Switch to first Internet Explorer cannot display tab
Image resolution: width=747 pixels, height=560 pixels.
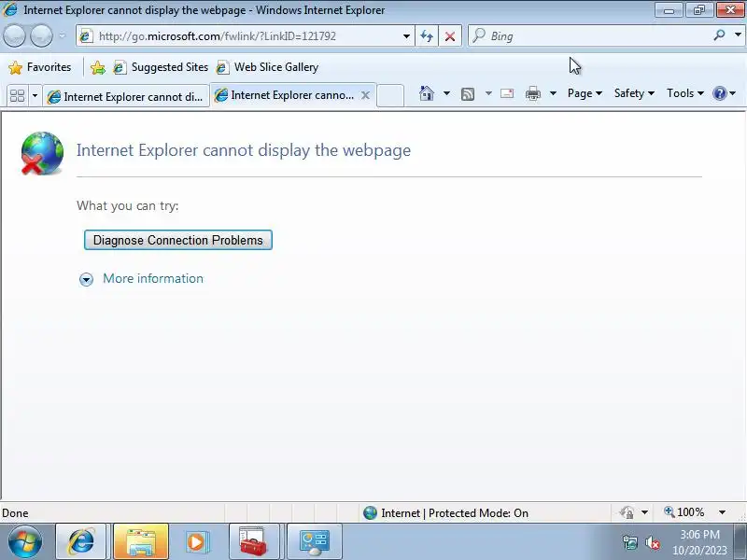coord(126,97)
